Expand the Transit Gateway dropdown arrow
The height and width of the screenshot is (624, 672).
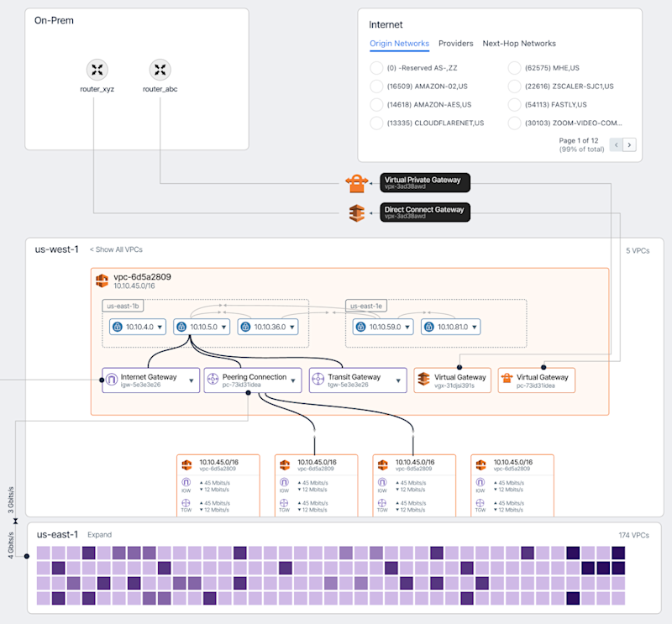coord(398,380)
